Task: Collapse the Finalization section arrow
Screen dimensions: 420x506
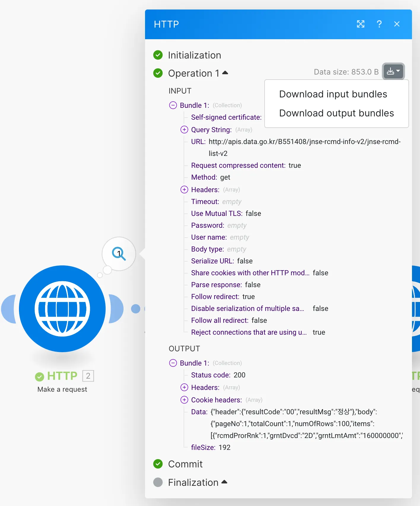Action: pos(224,482)
